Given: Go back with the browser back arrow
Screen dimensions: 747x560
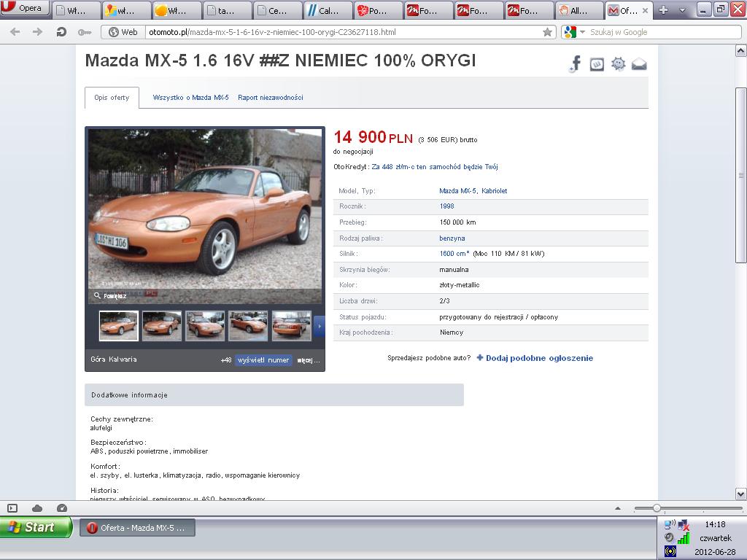Looking at the screenshot, I should point(15,32).
